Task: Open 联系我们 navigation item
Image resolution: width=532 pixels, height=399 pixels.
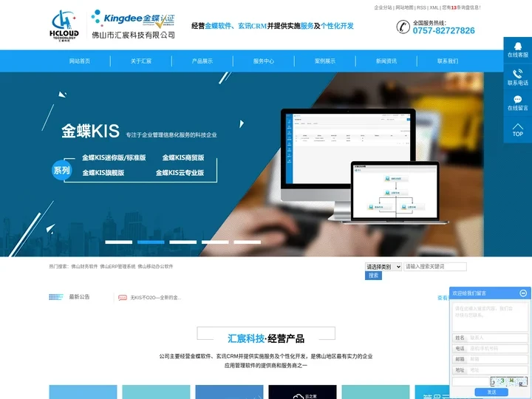Action: coord(448,61)
